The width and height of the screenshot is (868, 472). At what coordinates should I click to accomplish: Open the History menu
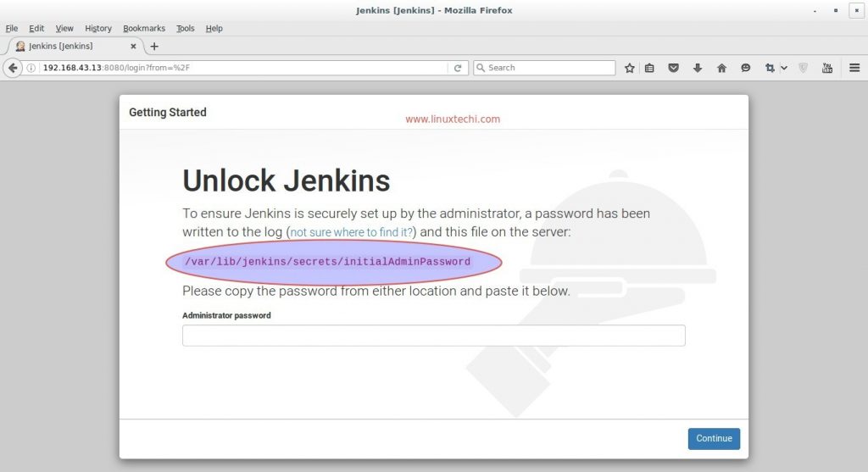[x=98, y=28]
